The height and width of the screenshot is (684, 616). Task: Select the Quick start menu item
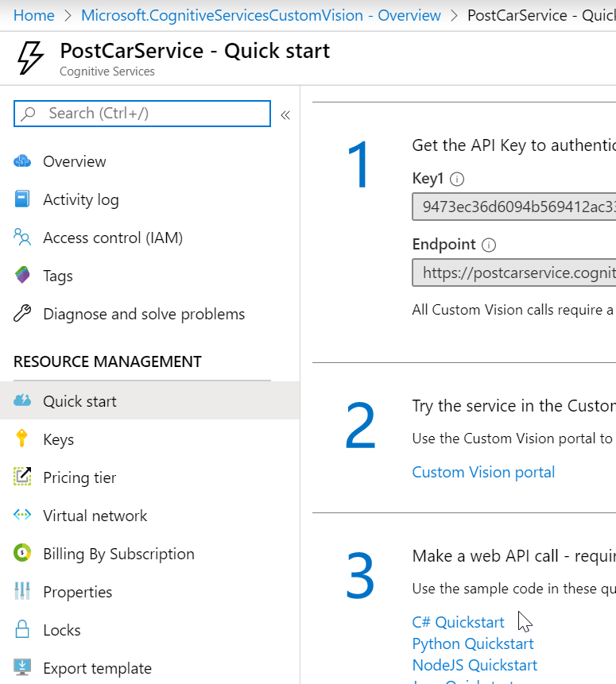click(149, 400)
